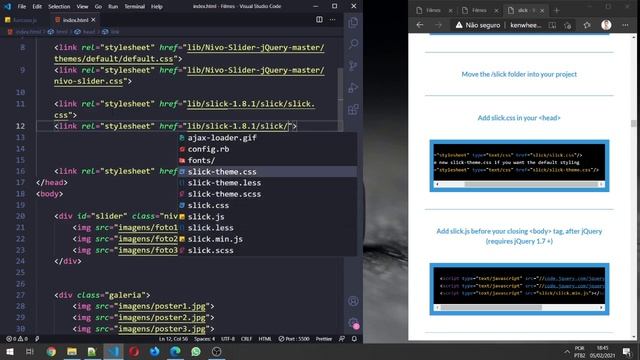Screen dimensions: 640x360
Task: Click Port: 5500 Live Server status
Action: [294, 339]
